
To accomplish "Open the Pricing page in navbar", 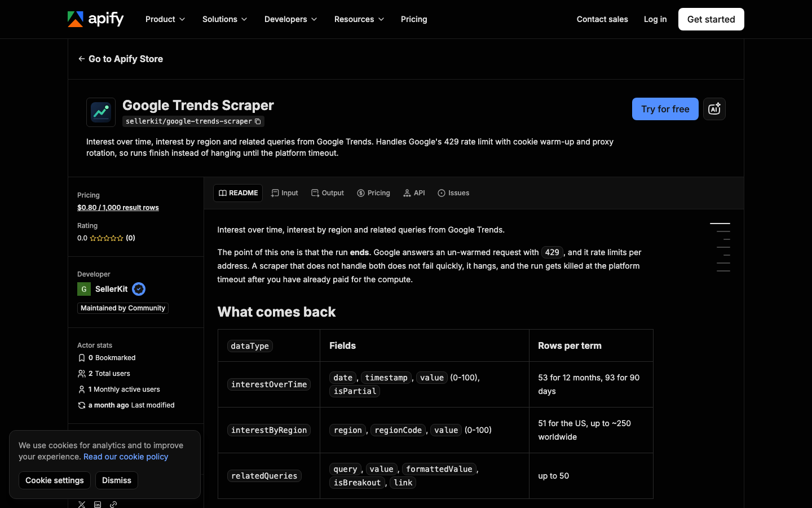I will pyautogui.click(x=414, y=19).
